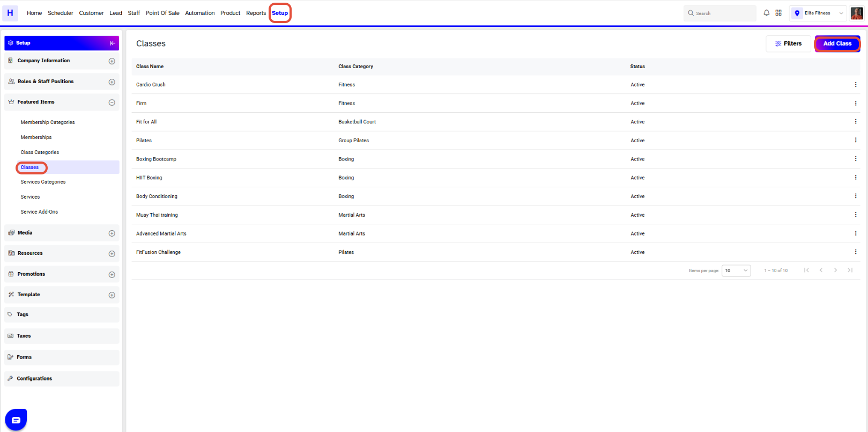Open the Staff menu
868x432 pixels.
134,13
